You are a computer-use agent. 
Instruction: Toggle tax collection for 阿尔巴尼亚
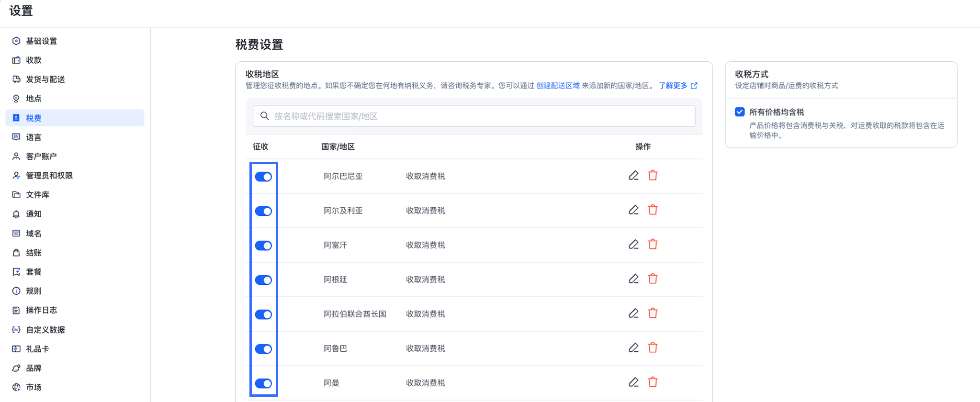coord(263,177)
